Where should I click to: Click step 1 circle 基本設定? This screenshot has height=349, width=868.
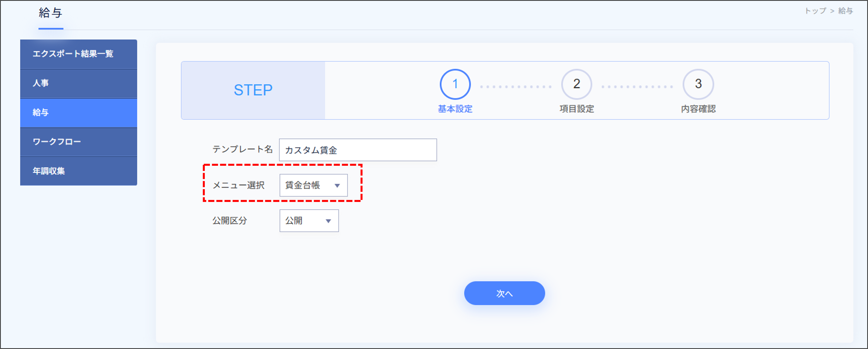coord(455,84)
